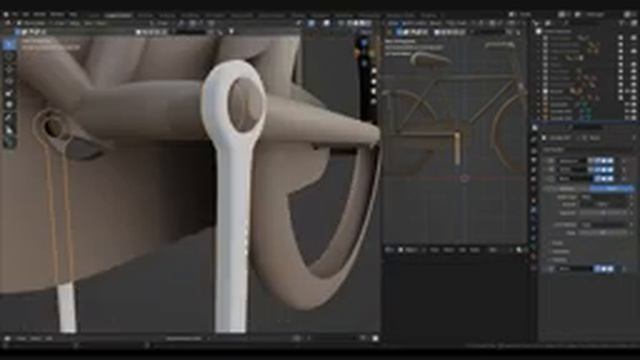Toggle proportional editing in main viewport header
This screenshot has height=360, width=640.
pos(211,23)
